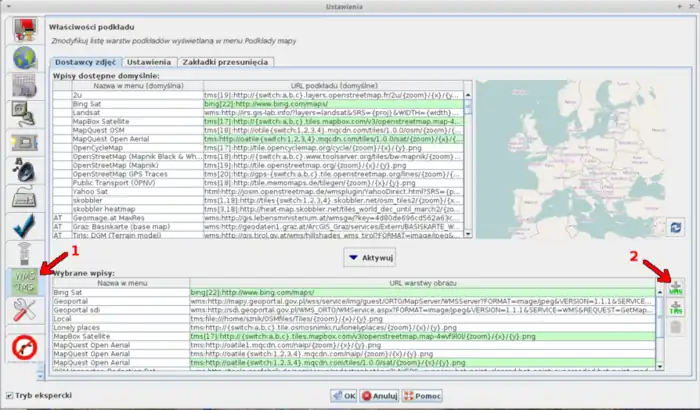
Task: Toggle the Tryb ekspercki checkbox
Action: pos(9,395)
